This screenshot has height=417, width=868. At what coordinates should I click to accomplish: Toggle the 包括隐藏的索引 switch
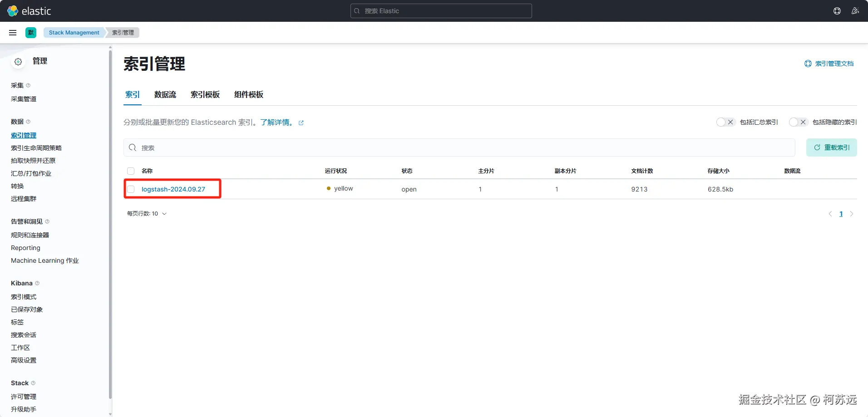(798, 122)
